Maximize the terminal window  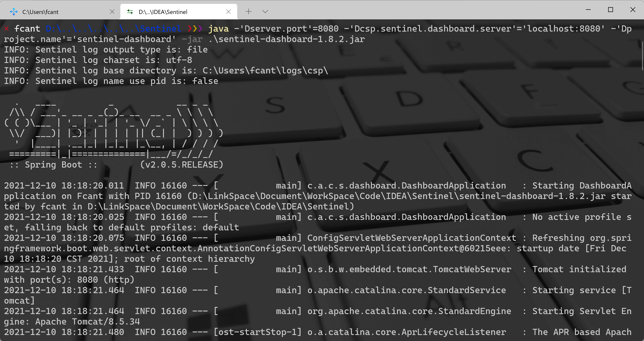(x=610, y=10)
